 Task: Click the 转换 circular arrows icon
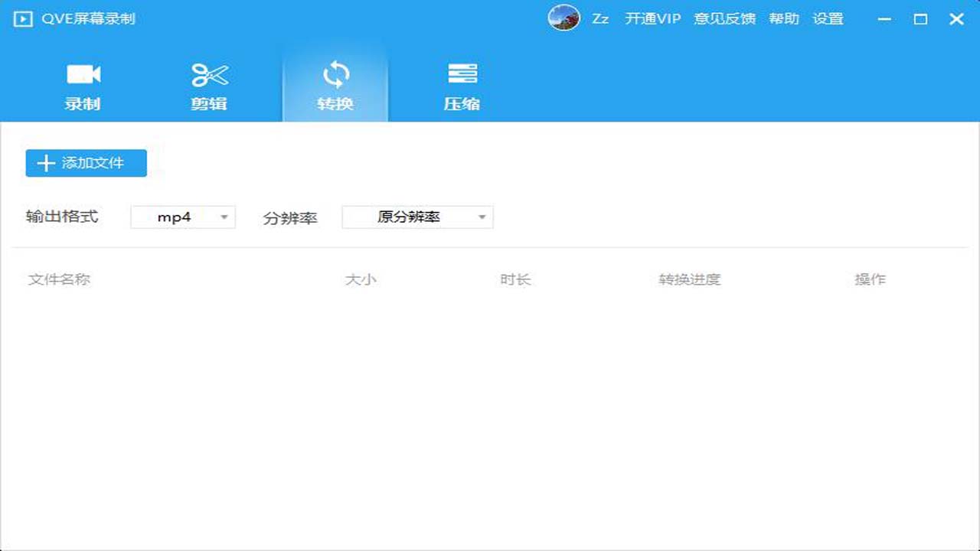[x=335, y=73]
